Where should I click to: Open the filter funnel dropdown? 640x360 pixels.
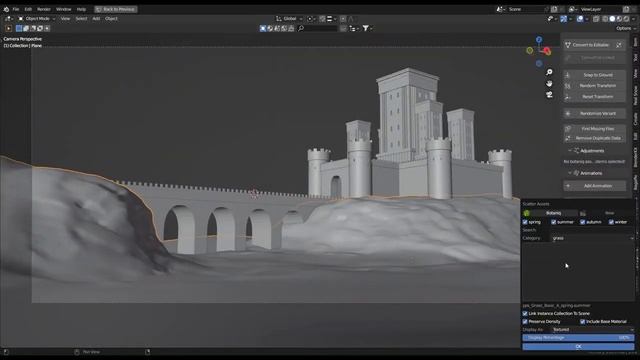(367, 29)
